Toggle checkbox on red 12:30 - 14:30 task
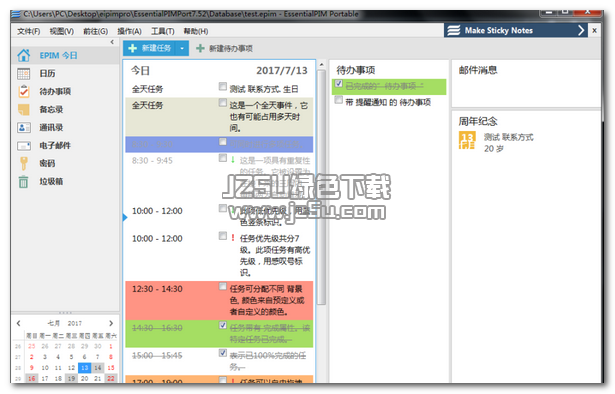 coord(222,287)
